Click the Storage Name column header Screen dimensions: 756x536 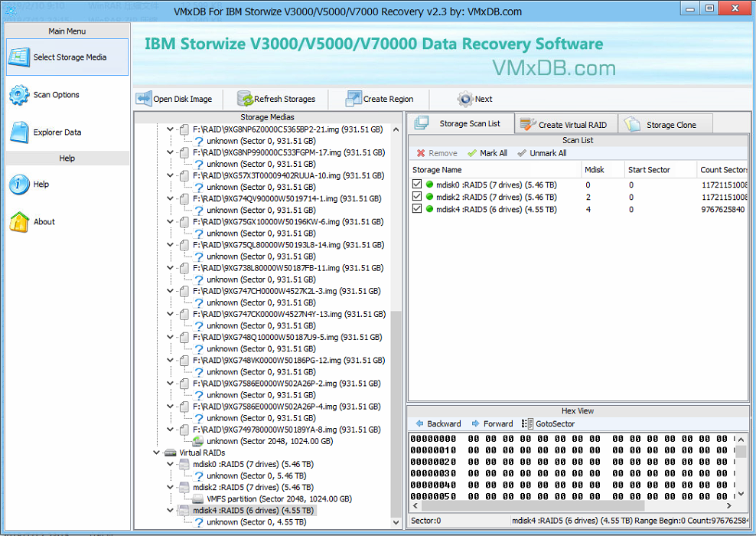(x=495, y=170)
